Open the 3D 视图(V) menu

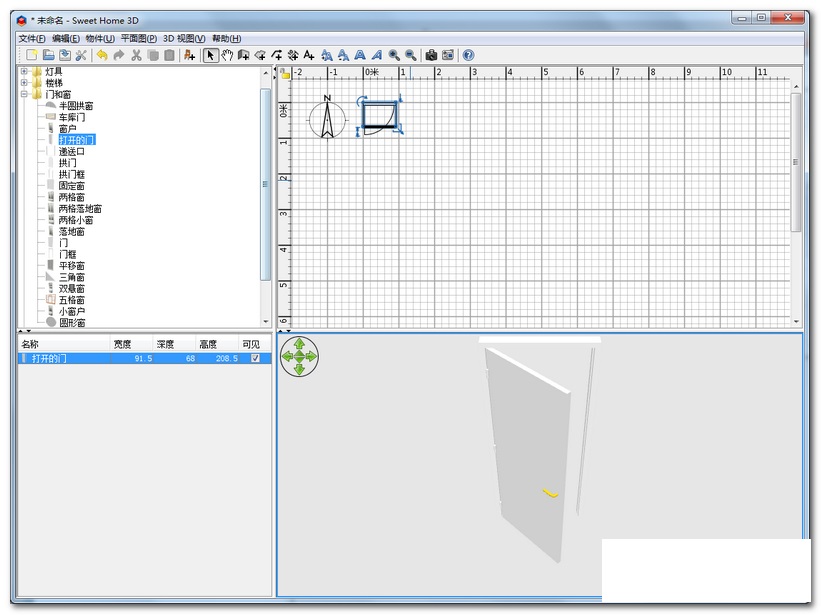tap(184, 38)
